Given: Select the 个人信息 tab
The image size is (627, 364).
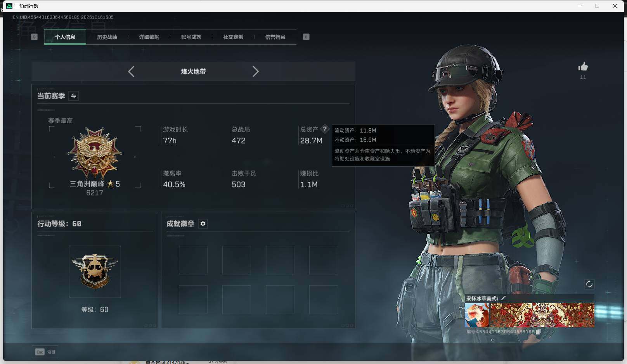Looking at the screenshot, I should 65,37.
